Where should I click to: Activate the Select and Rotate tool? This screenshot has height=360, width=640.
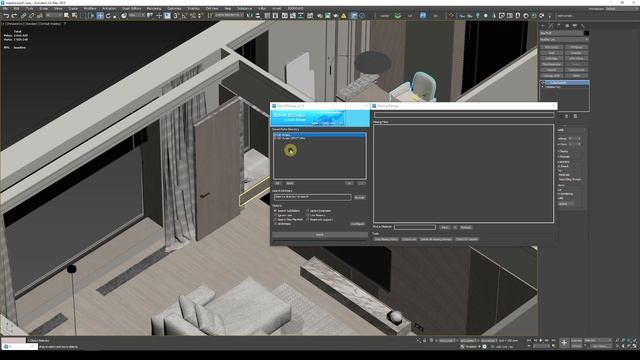108,16
